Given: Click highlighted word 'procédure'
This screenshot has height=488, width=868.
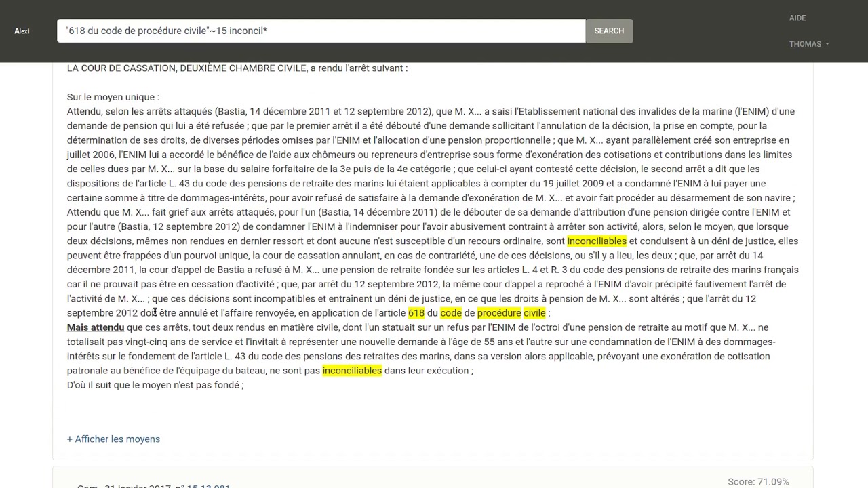Looking at the screenshot, I should 499,313.
